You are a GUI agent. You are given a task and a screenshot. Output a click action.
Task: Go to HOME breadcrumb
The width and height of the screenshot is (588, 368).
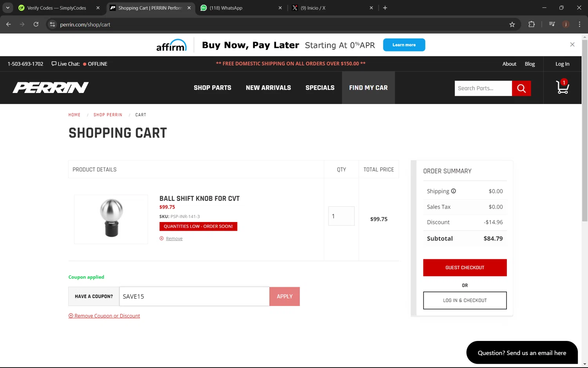click(74, 115)
